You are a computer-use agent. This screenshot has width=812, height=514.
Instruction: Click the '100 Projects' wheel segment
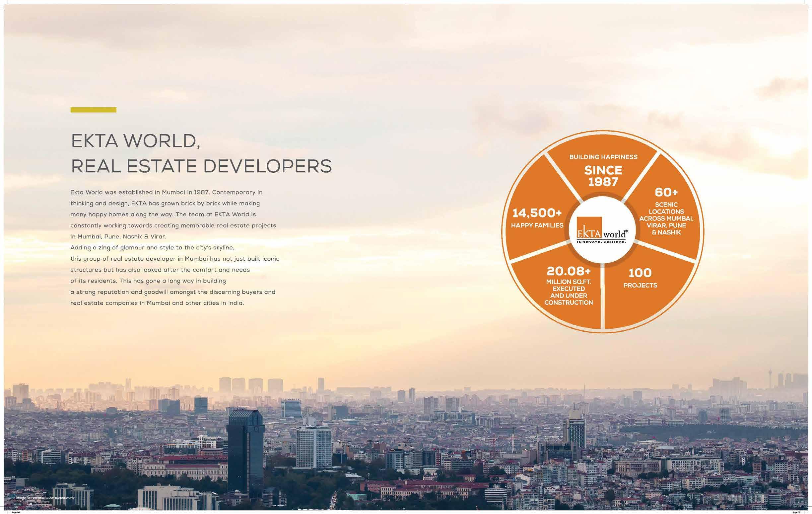point(640,279)
